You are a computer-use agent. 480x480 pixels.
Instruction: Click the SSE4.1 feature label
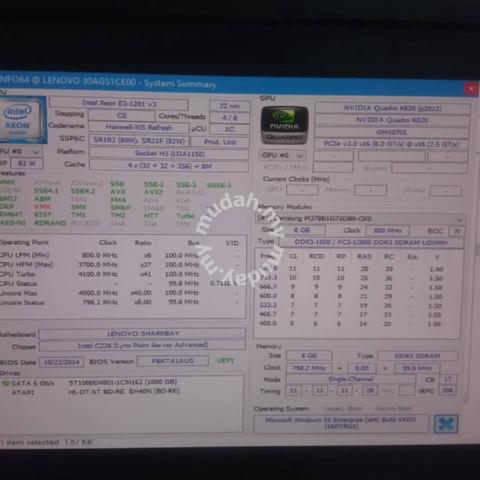tap(46, 191)
